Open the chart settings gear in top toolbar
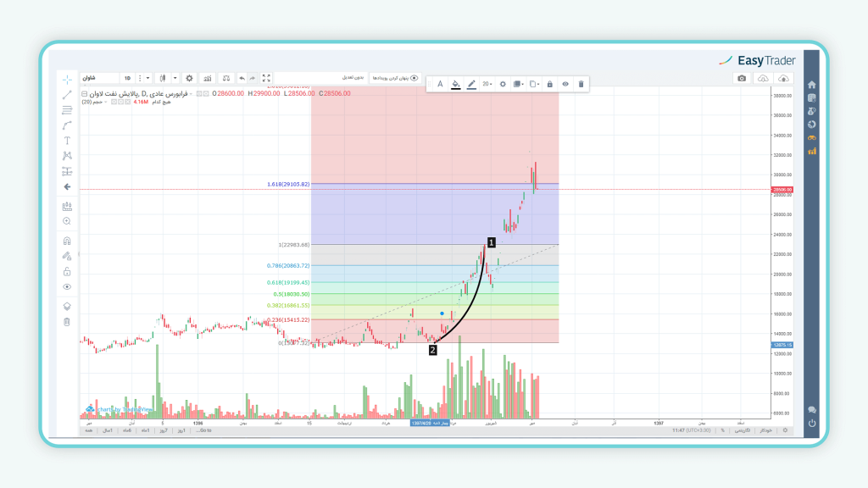The height and width of the screenshot is (488, 868). [x=189, y=78]
